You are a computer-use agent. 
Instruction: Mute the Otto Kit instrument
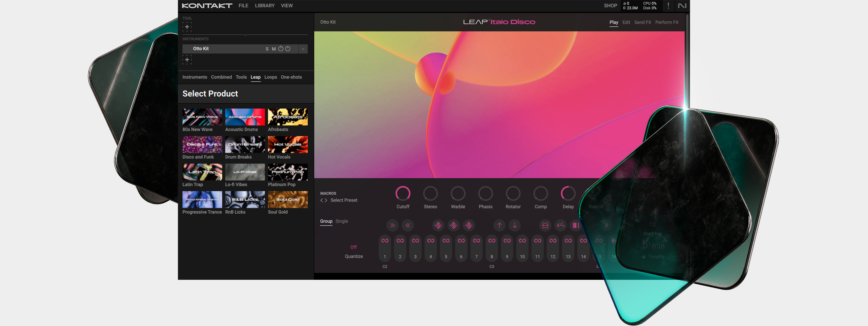274,49
